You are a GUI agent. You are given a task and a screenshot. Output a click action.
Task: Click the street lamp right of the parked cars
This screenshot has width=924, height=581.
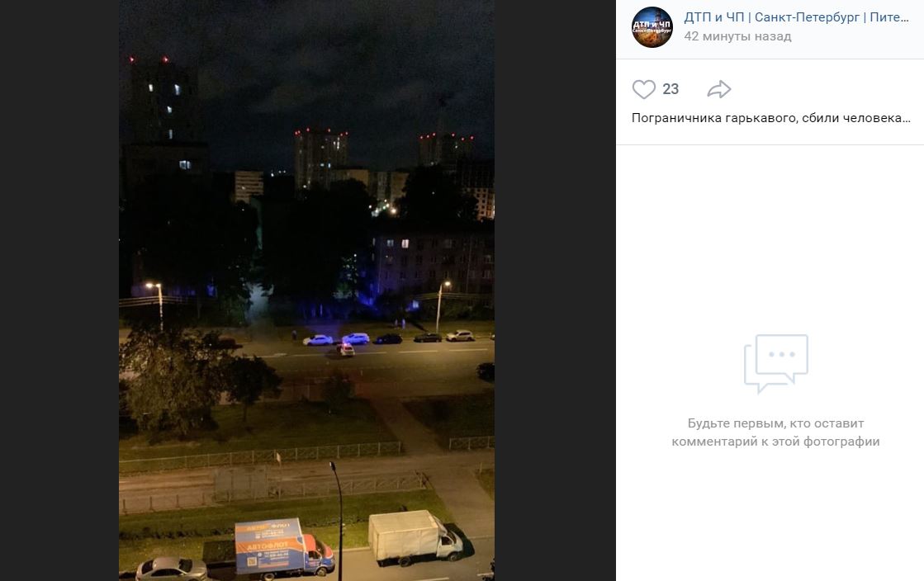click(442, 306)
